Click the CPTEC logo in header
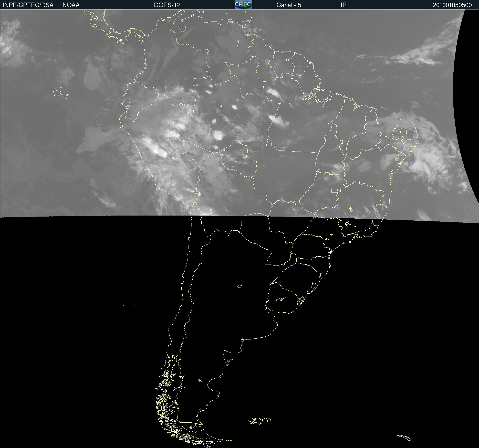 pyautogui.click(x=243, y=5)
